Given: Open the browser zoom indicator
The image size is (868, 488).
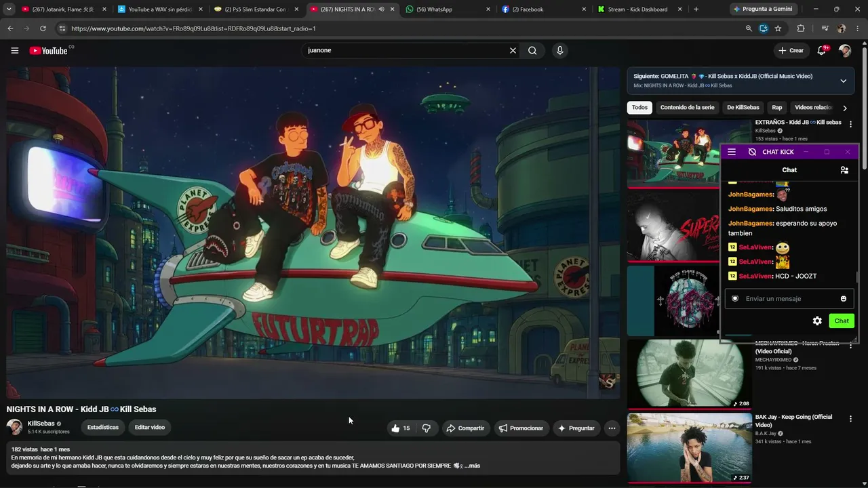Looking at the screenshot, I should [x=749, y=28].
